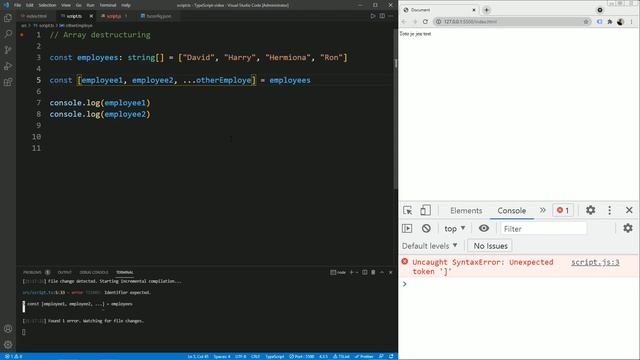The width and height of the screenshot is (640, 360).
Task: Close the Document browser tab
Action: pos(474,10)
